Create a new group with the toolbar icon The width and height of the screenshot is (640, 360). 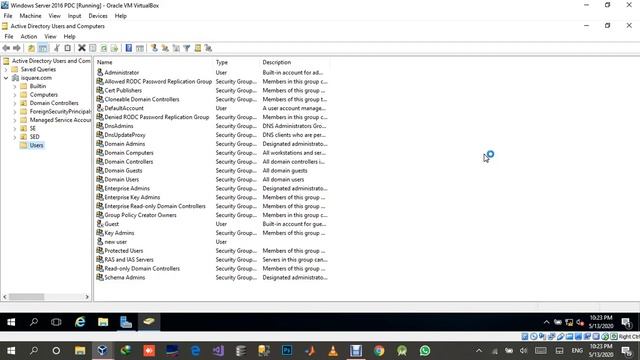(x=165, y=48)
